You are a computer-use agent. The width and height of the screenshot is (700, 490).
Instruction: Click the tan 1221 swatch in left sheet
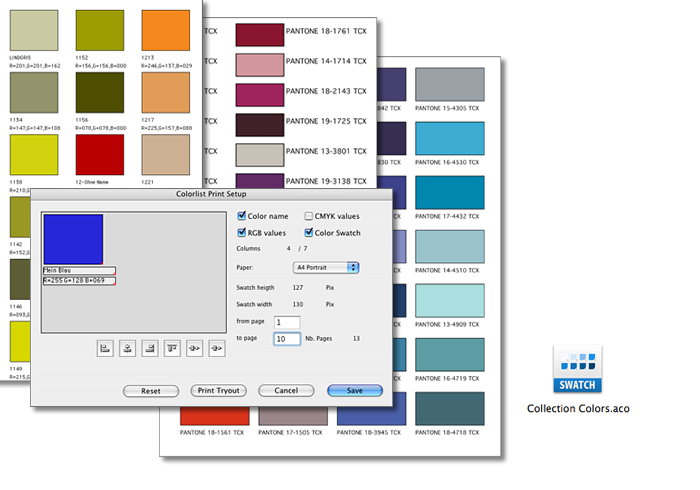[166, 155]
